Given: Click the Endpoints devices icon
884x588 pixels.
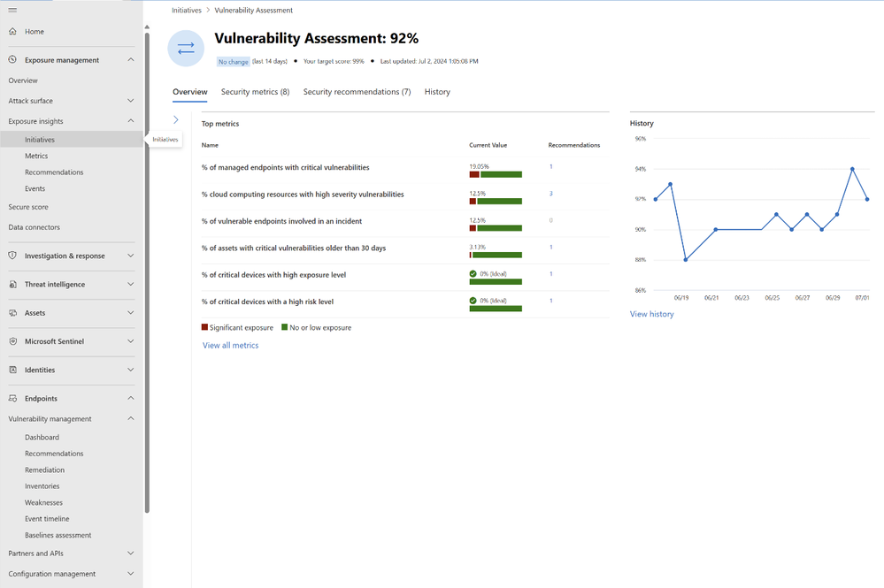Looking at the screenshot, I should pos(12,398).
